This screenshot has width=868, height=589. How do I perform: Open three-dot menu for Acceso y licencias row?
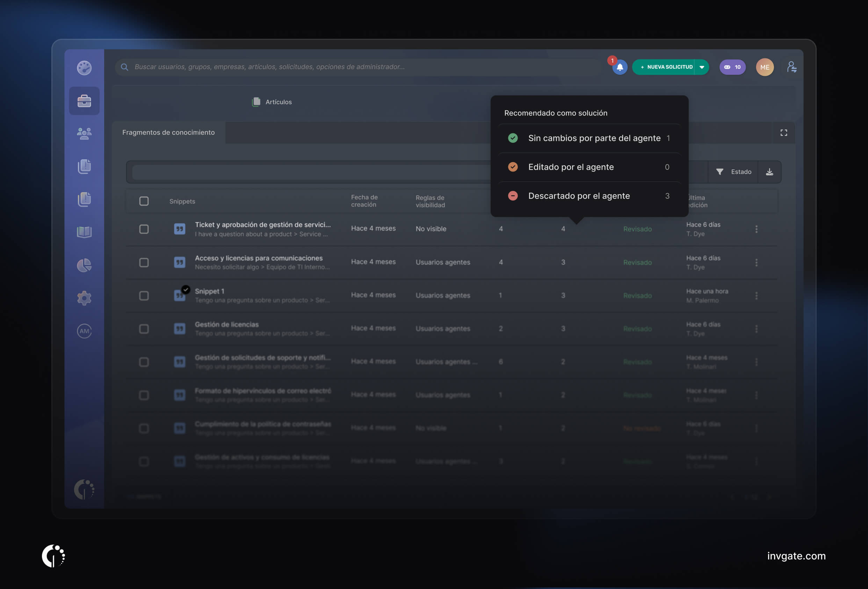[x=756, y=263]
